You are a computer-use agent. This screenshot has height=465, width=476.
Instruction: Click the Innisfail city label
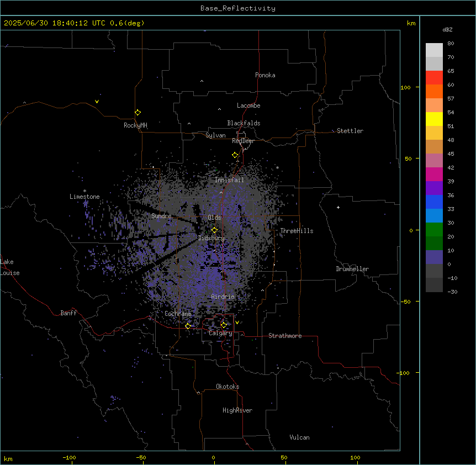point(229,180)
